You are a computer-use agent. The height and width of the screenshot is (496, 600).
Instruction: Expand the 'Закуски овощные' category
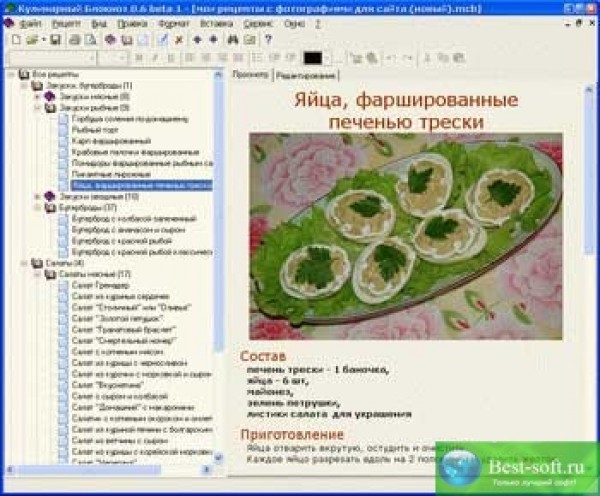(x=38, y=196)
